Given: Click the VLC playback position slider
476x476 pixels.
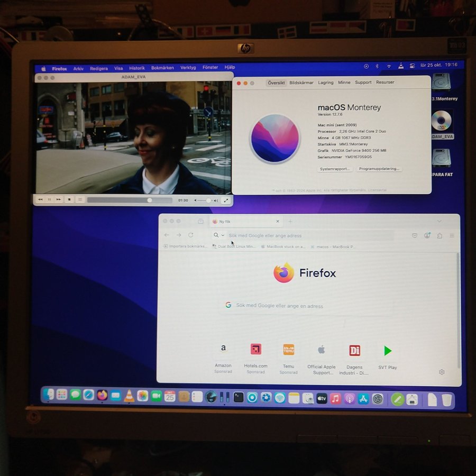Looking at the screenshot, I should [x=130, y=200].
